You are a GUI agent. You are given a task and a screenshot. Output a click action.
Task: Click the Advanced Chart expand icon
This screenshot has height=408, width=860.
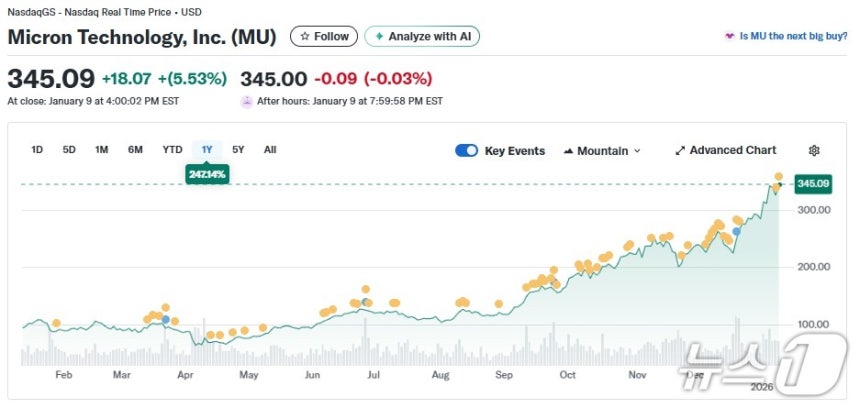[x=680, y=151]
